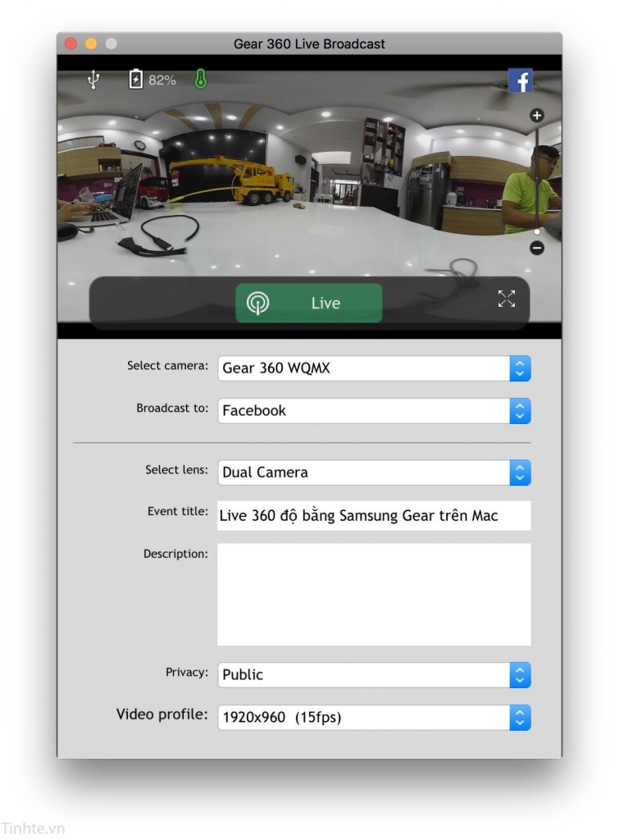Click the Select camera label
The width and height of the screenshot is (619, 840).
pyautogui.click(x=167, y=366)
